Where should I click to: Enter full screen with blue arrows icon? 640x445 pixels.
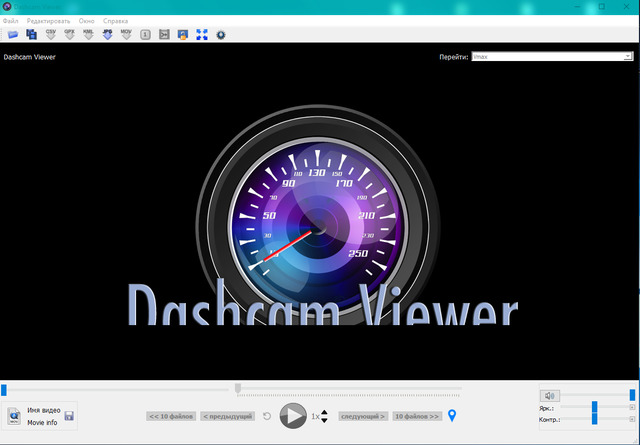point(202,34)
